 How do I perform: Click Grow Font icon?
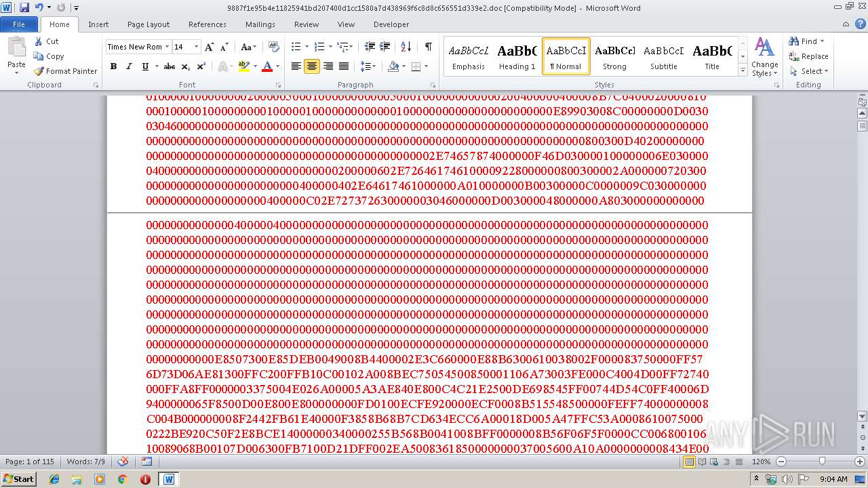point(210,47)
